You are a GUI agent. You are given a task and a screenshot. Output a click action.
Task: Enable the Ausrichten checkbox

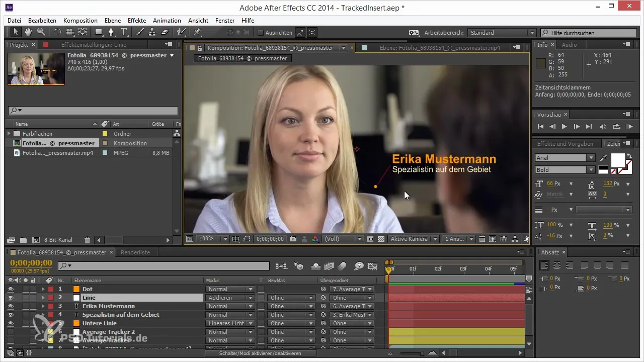(x=260, y=33)
